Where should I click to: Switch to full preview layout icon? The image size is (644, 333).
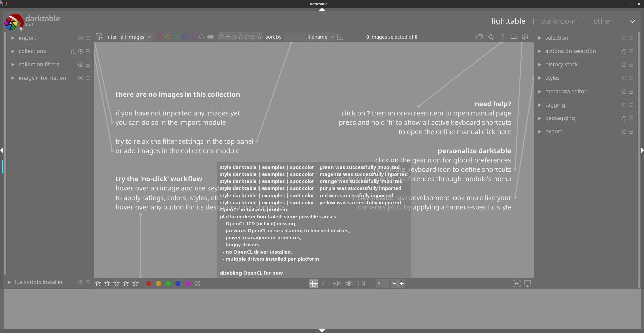(x=361, y=284)
